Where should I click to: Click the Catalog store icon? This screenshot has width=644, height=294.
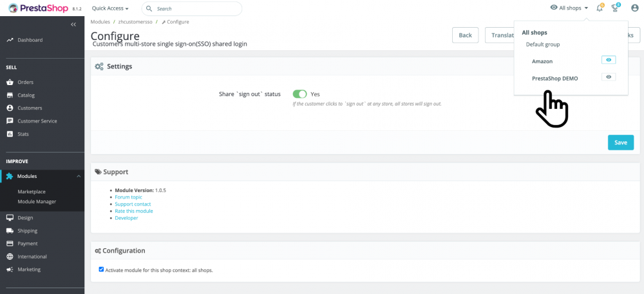click(10, 95)
